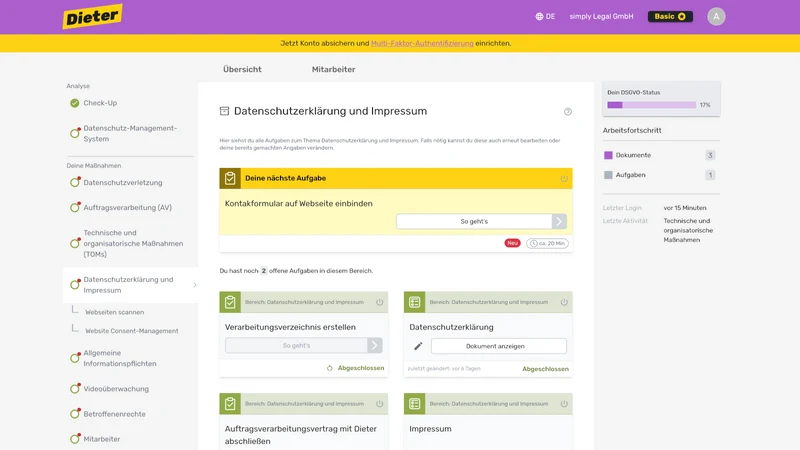
Task: Click the DSGVO-Status progress bar
Action: pos(652,105)
